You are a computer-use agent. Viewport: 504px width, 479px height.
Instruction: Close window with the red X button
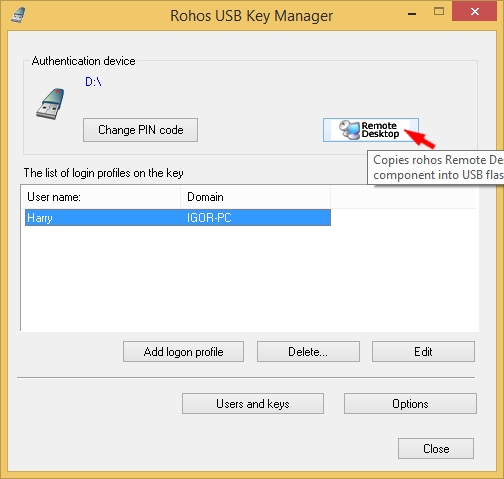coord(475,11)
